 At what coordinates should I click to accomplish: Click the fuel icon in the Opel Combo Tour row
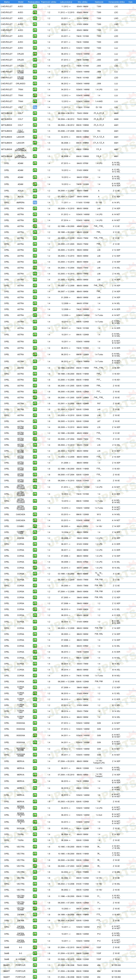(x=35, y=532)
